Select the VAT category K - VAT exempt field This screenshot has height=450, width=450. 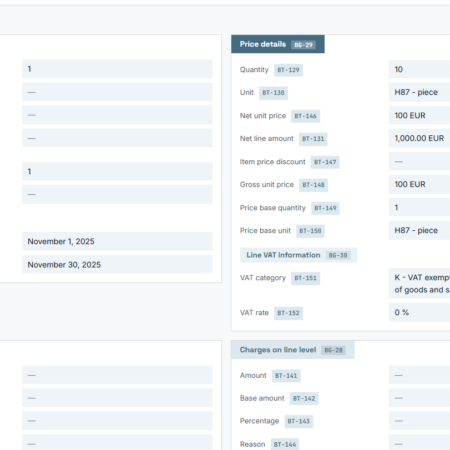pyautogui.click(x=419, y=283)
